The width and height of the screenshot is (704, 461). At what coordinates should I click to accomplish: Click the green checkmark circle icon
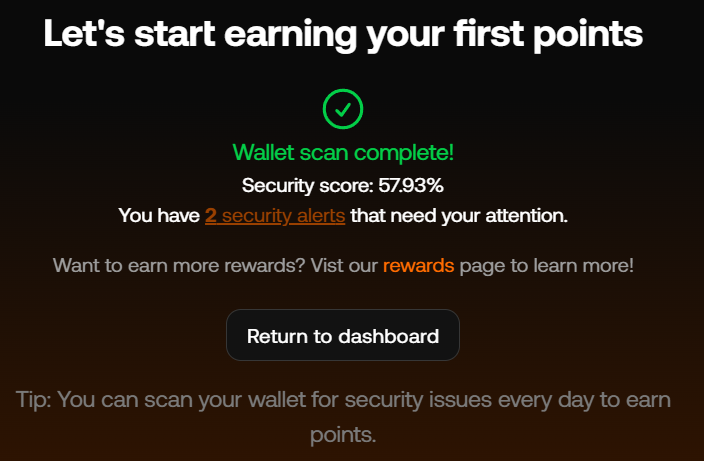(x=343, y=109)
